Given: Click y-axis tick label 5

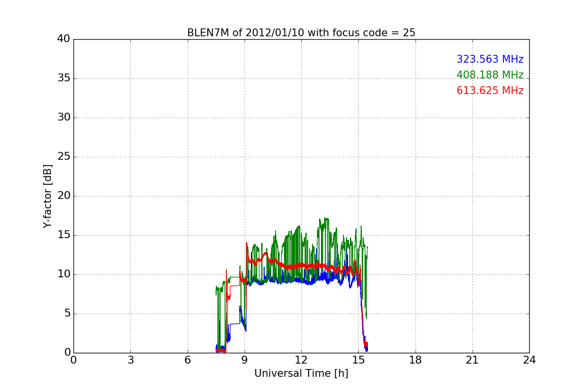Looking at the screenshot, I should [x=67, y=314].
